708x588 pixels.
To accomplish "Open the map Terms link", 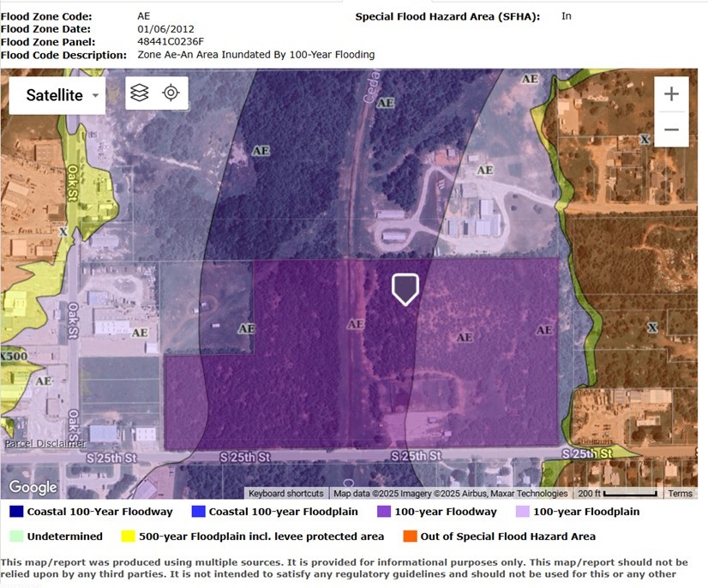I will click(680, 494).
